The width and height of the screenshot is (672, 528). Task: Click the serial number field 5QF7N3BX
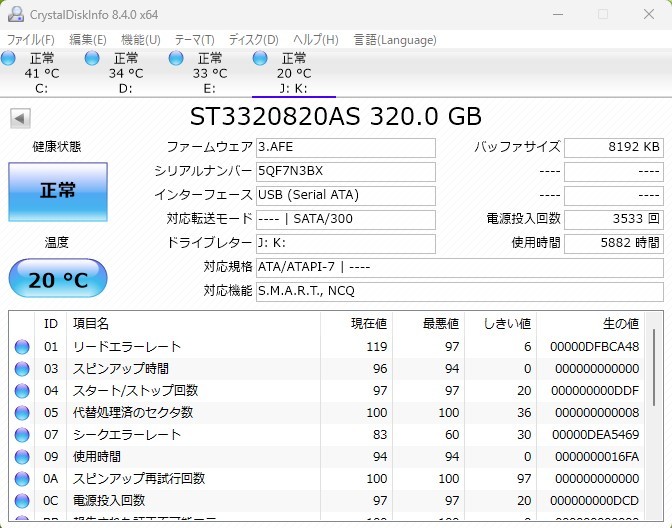coord(346,171)
